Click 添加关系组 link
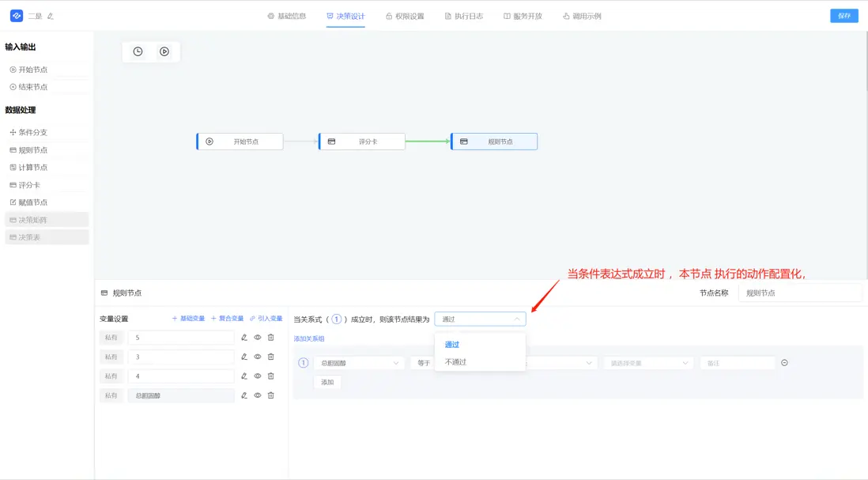 (x=309, y=338)
